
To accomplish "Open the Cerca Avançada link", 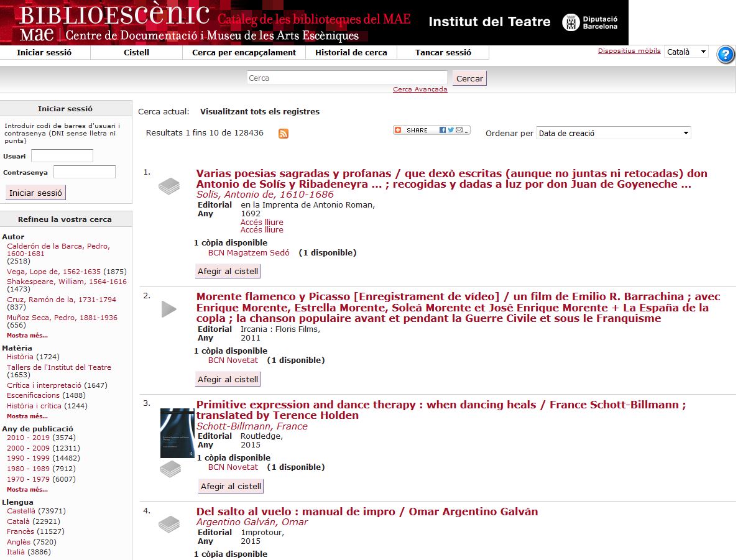I will coord(420,90).
